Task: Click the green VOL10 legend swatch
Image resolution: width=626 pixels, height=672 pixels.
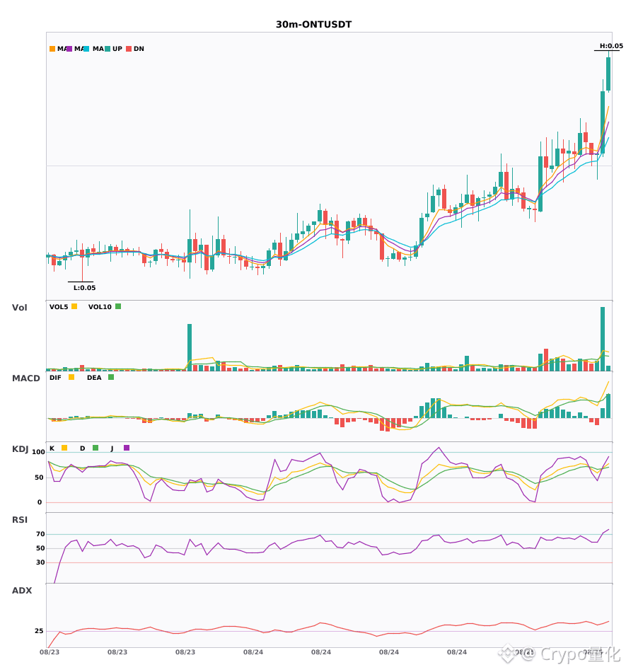Action: 118,306
